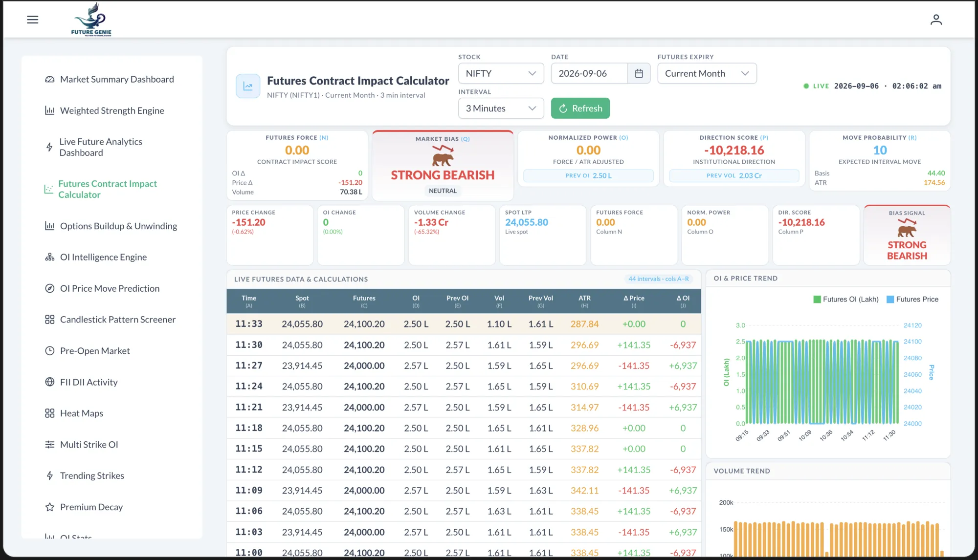
Task: Click Weighted Strength Engine bar chart icon
Action: point(49,110)
